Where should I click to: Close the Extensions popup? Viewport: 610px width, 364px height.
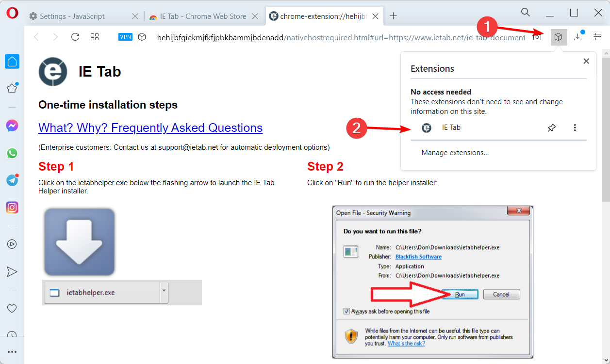click(586, 61)
